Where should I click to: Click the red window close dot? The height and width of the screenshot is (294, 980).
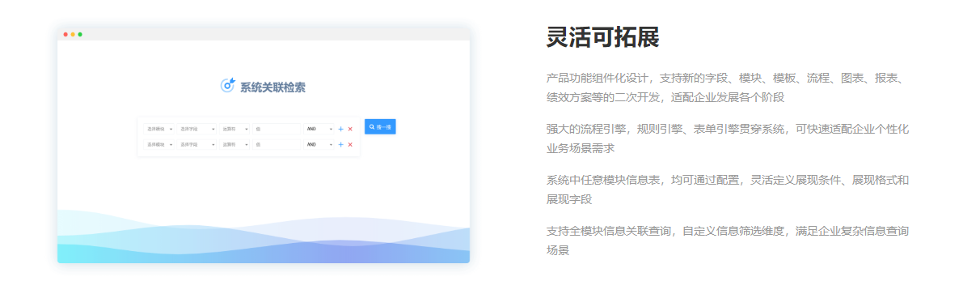coord(65,34)
